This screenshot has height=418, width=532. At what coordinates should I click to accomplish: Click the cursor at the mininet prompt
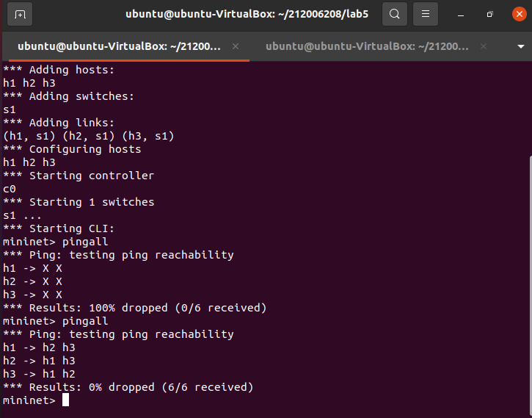(x=65, y=400)
